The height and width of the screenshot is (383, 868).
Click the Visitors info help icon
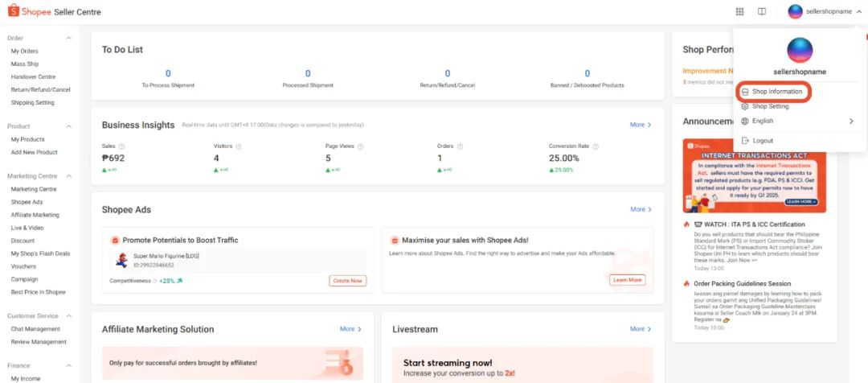239,146
